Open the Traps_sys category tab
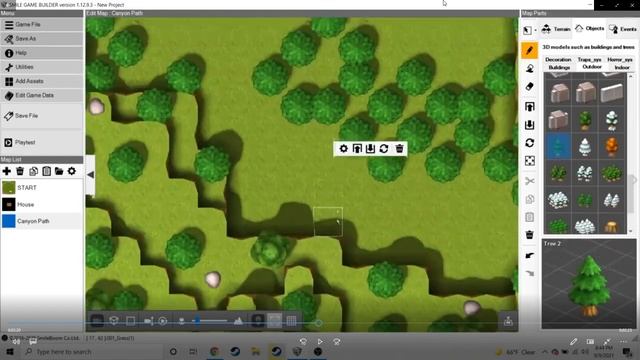The image size is (640, 360). 589,60
